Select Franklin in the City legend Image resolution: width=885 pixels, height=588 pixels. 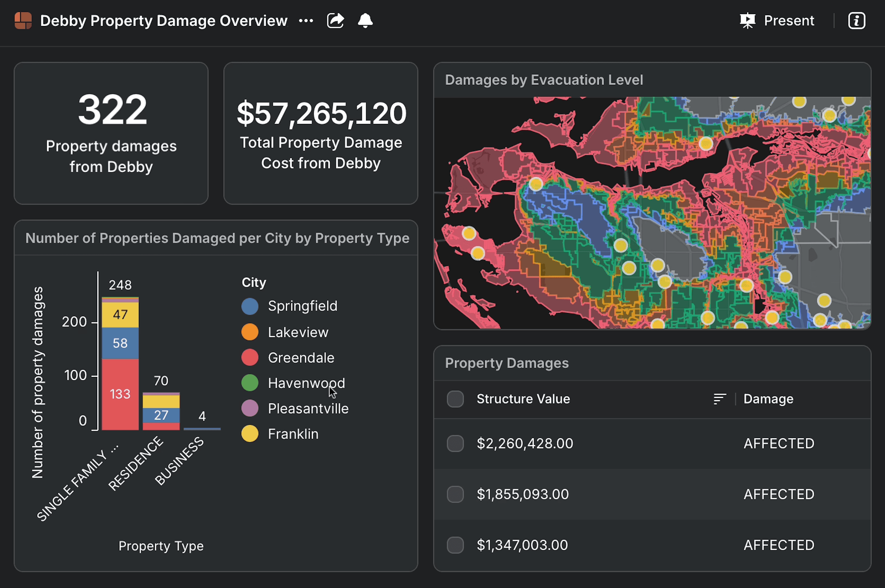(293, 434)
